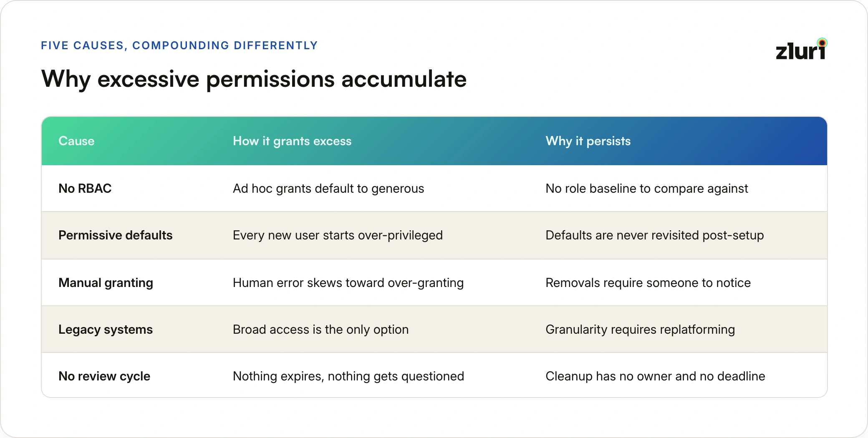868x438 pixels.
Task: Click the "Legacy systems" row label
Action: (x=106, y=330)
